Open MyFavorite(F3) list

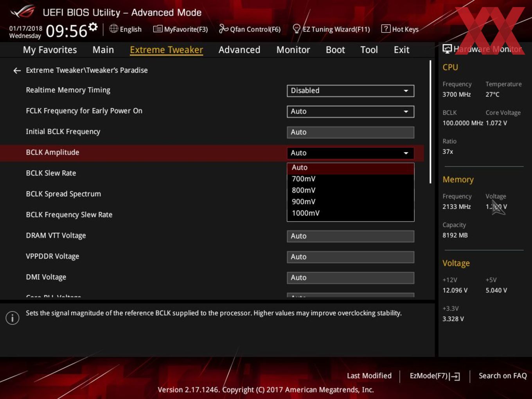[x=180, y=29]
